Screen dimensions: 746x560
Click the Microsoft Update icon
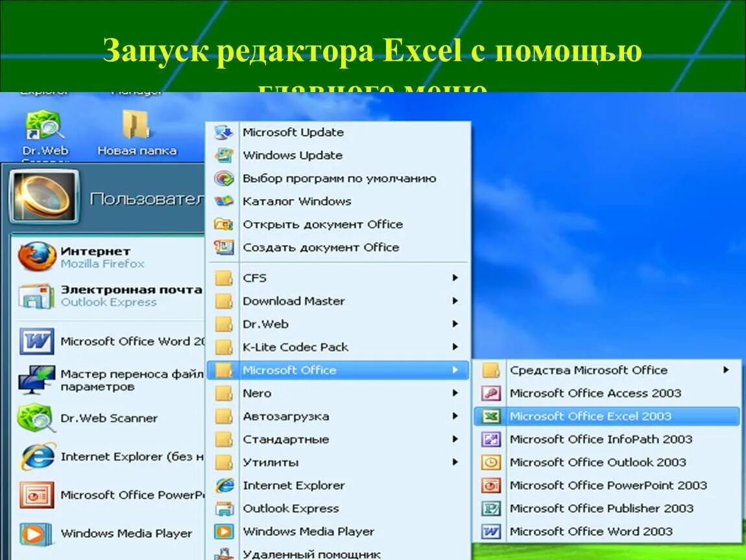click(224, 132)
